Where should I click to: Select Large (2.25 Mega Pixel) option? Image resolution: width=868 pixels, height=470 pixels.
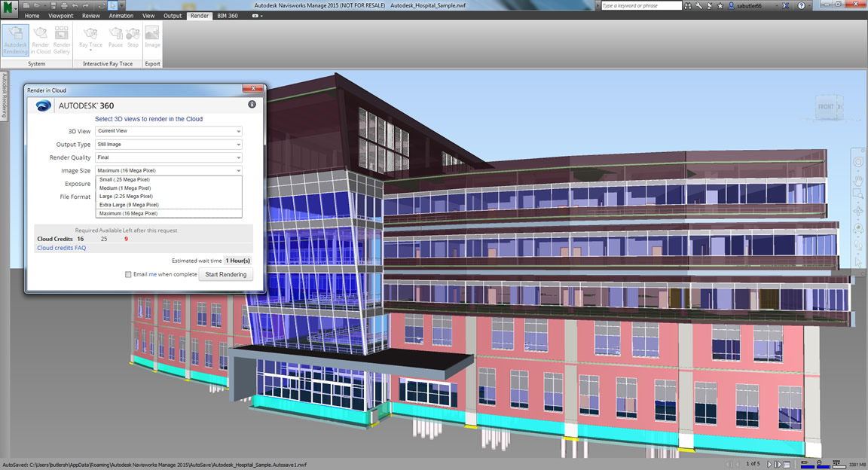[169, 196]
